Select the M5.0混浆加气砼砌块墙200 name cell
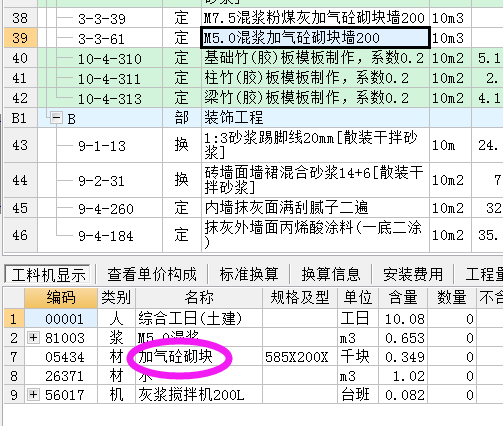503x426 pixels. pos(315,38)
